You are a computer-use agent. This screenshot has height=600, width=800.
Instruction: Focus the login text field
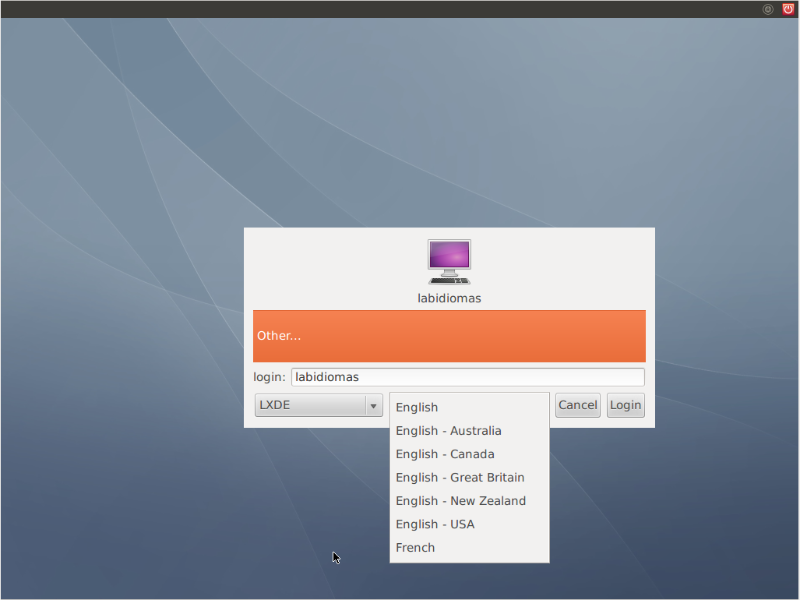tap(467, 377)
